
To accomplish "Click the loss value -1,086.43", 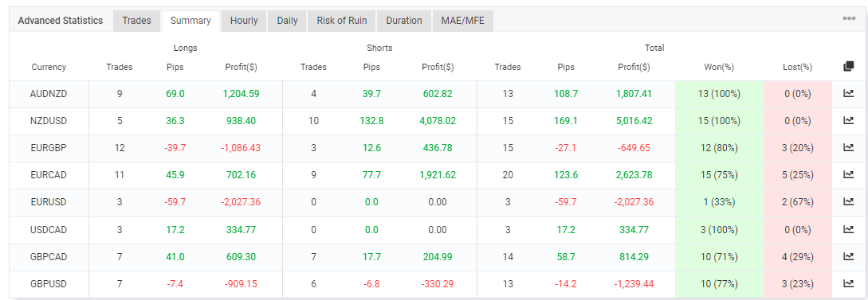I will click(241, 148).
